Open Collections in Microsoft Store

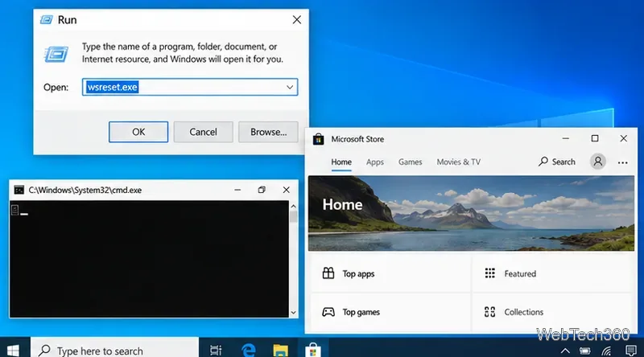[x=551, y=312]
